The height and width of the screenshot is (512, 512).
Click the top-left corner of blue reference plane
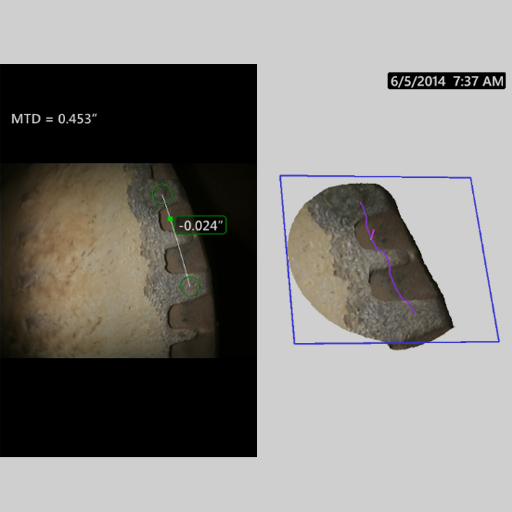click(280, 176)
